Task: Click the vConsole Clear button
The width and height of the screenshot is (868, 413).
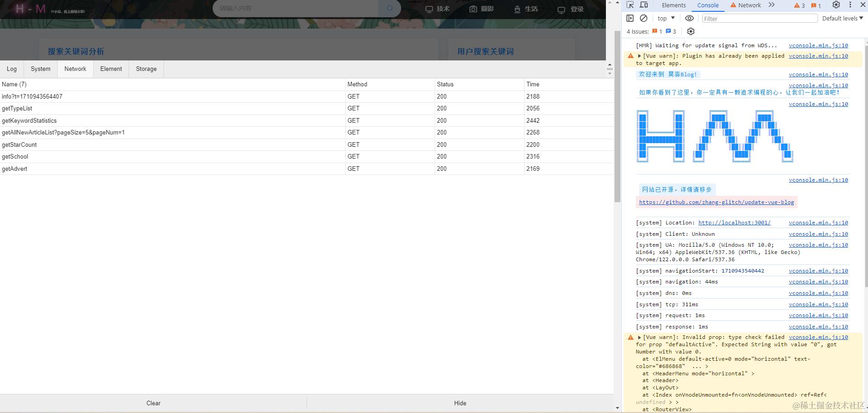Action: coord(154,403)
